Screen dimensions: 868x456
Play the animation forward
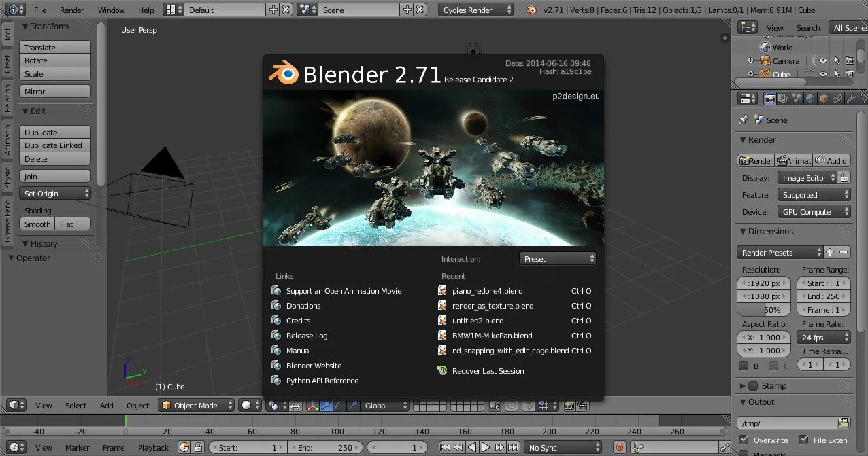click(486, 447)
